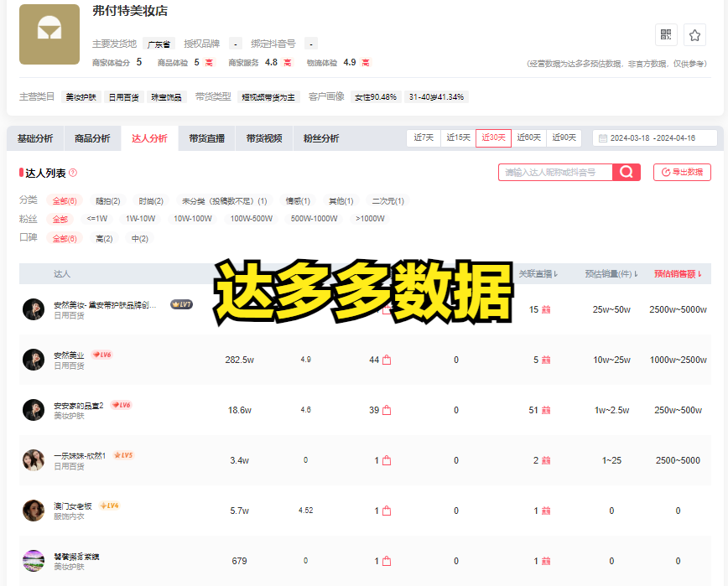Filter category by 时尚(2)

(x=151, y=201)
